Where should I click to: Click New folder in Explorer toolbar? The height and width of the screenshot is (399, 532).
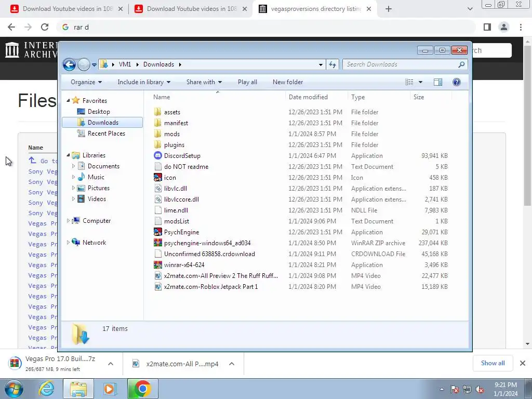(x=288, y=82)
